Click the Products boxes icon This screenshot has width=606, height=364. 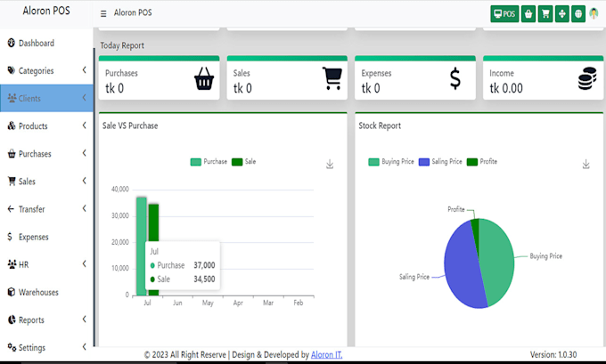click(x=12, y=125)
